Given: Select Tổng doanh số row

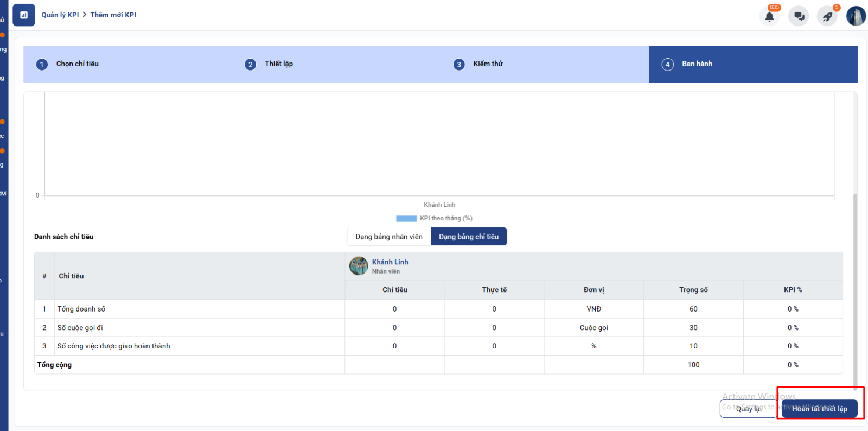Looking at the screenshot, I should 81,309.
